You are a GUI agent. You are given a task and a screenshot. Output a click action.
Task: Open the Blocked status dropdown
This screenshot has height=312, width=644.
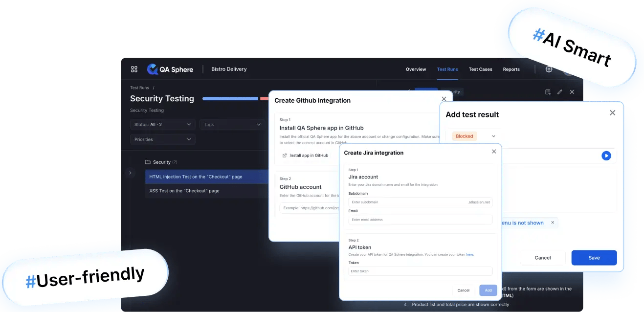click(473, 136)
